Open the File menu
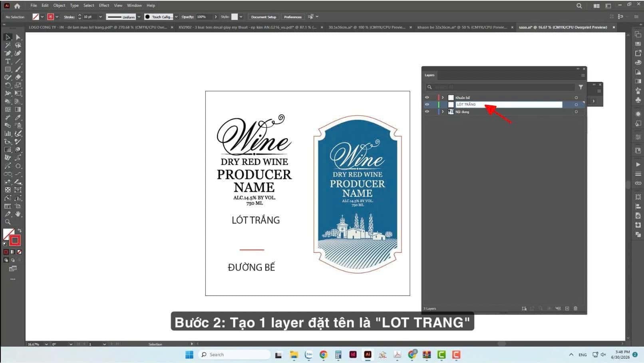 tap(34, 6)
